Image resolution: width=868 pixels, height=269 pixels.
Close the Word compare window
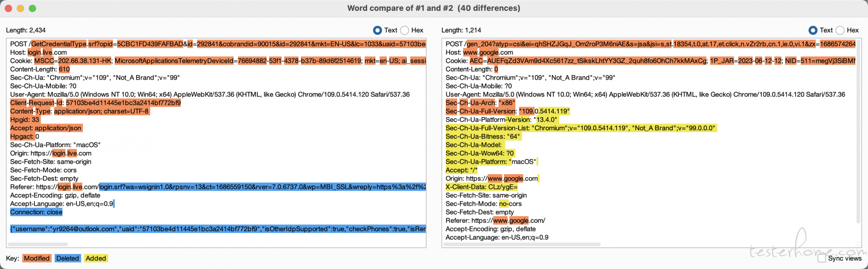(8, 8)
